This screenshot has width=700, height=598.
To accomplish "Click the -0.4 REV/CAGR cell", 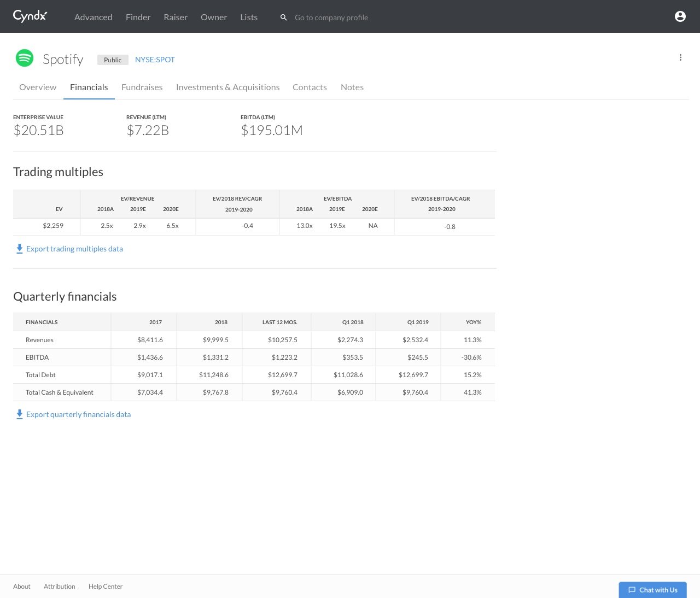I will tap(247, 226).
